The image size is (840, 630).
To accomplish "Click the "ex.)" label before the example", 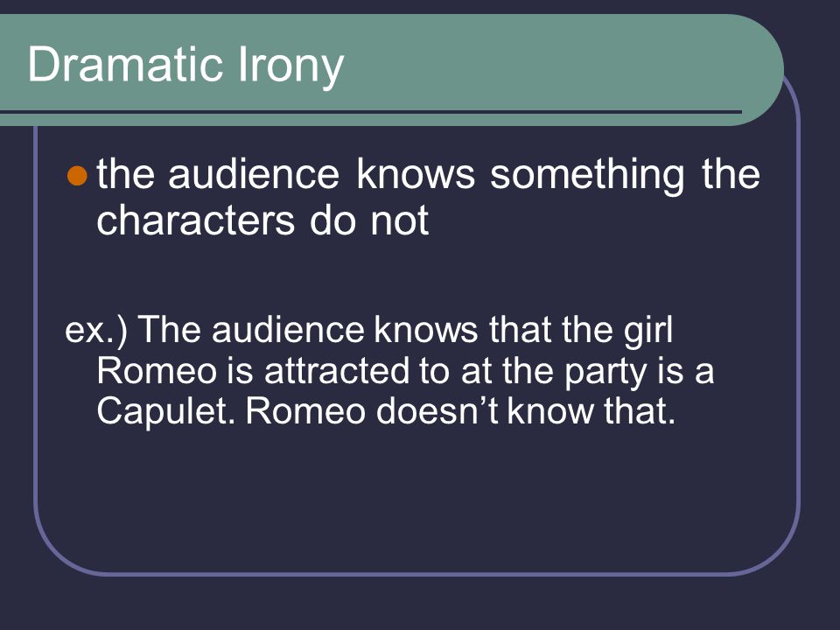I will (96, 331).
